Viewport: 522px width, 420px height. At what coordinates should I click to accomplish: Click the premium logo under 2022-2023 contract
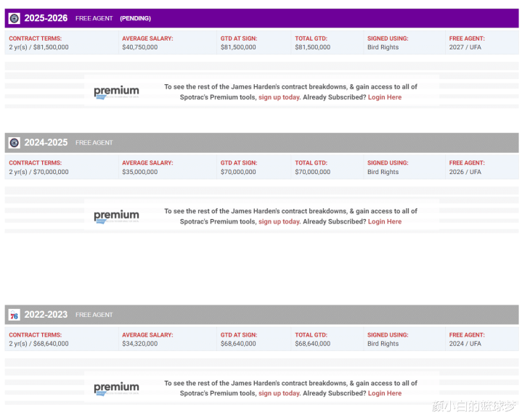116,388
